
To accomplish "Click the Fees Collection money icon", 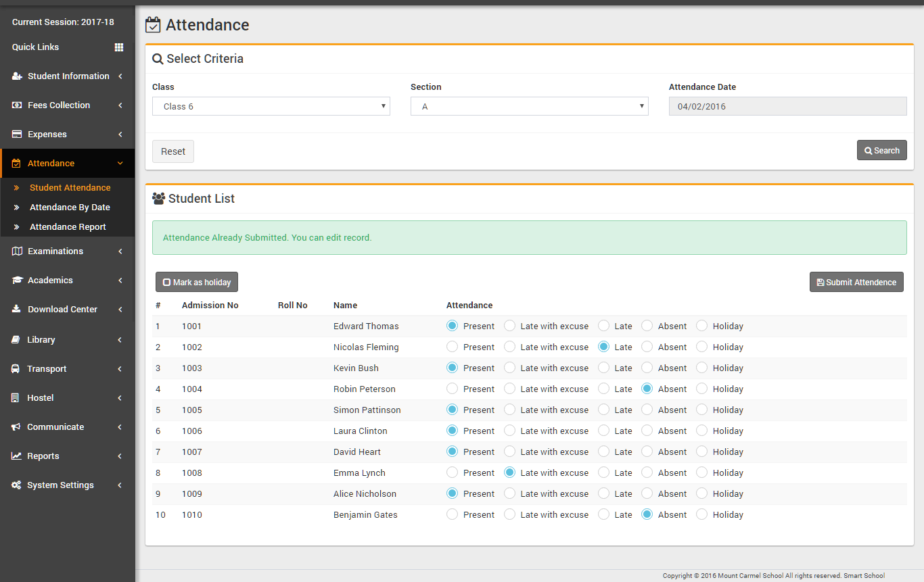I will 17,105.
